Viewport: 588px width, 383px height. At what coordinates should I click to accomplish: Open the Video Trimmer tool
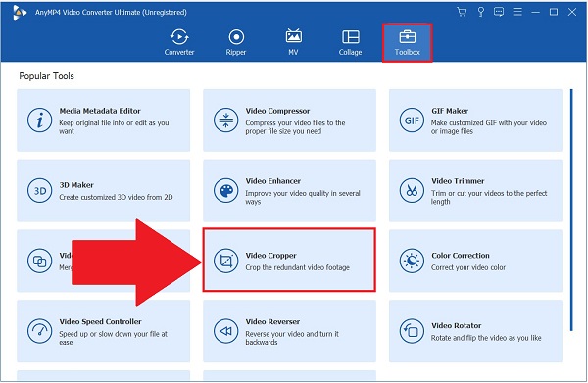pyautogui.click(x=475, y=191)
